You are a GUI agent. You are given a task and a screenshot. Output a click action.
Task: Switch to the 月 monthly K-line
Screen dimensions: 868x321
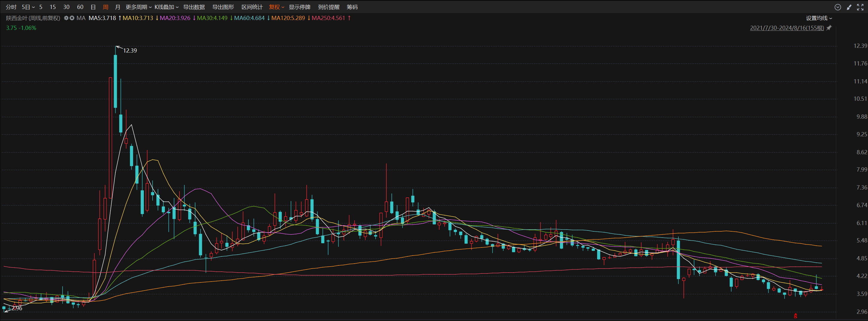(x=118, y=7)
